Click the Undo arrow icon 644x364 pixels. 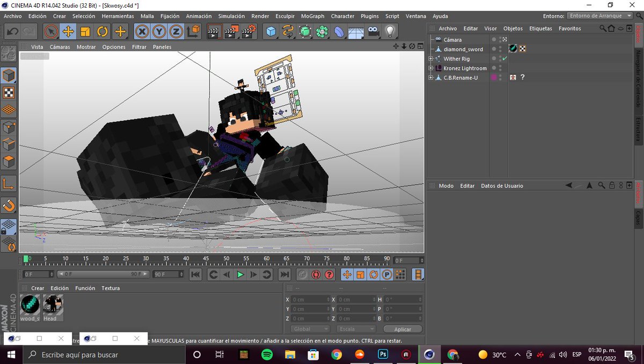click(12, 32)
